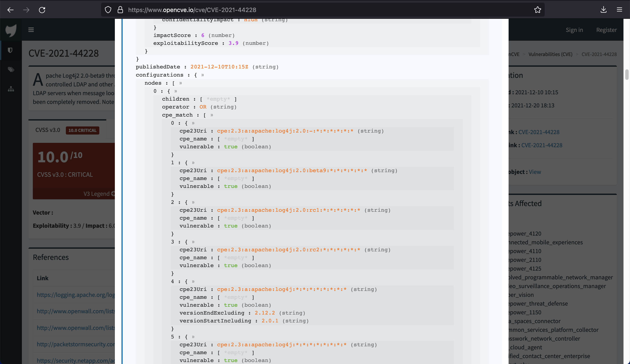Open the CVE-2021-44228 NVD link
The height and width of the screenshot is (364, 630).
pos(539,132)
